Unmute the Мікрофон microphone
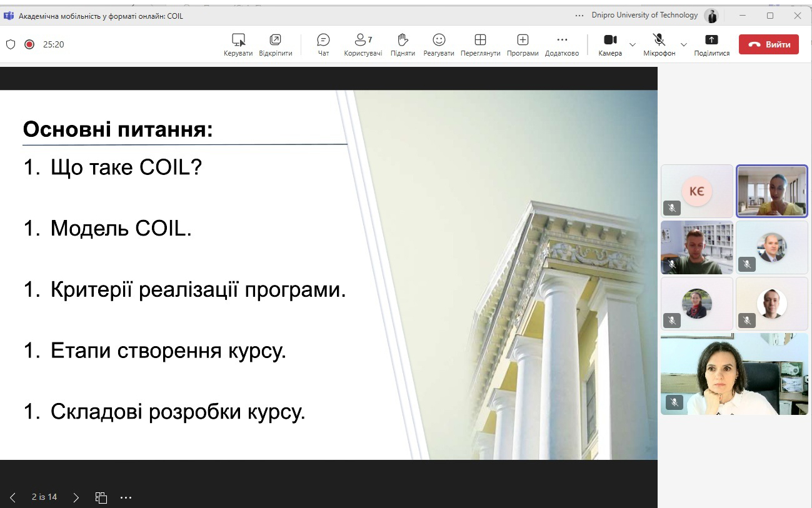 [659, 44]
